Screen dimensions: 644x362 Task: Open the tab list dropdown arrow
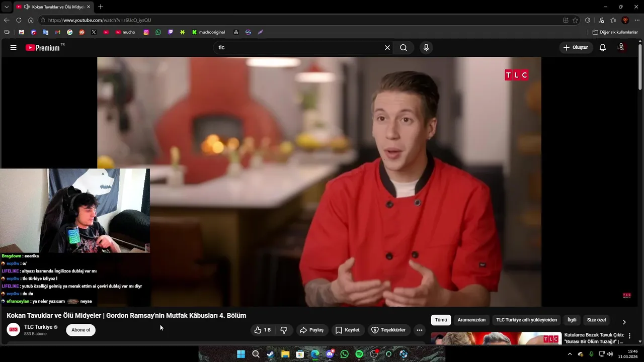click(x=7, y=7)
